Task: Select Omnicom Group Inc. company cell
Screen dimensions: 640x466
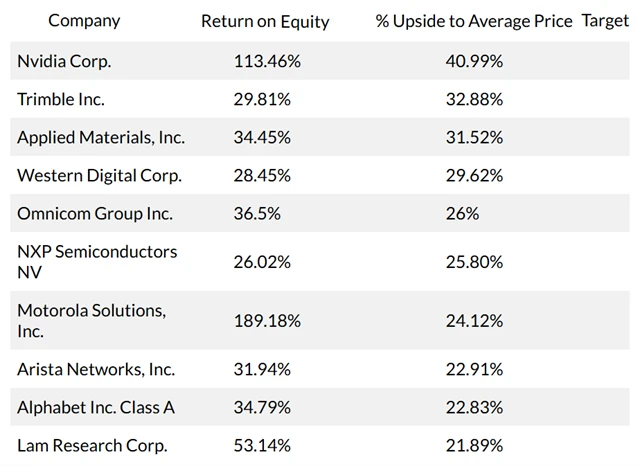Action: [95, 214]
